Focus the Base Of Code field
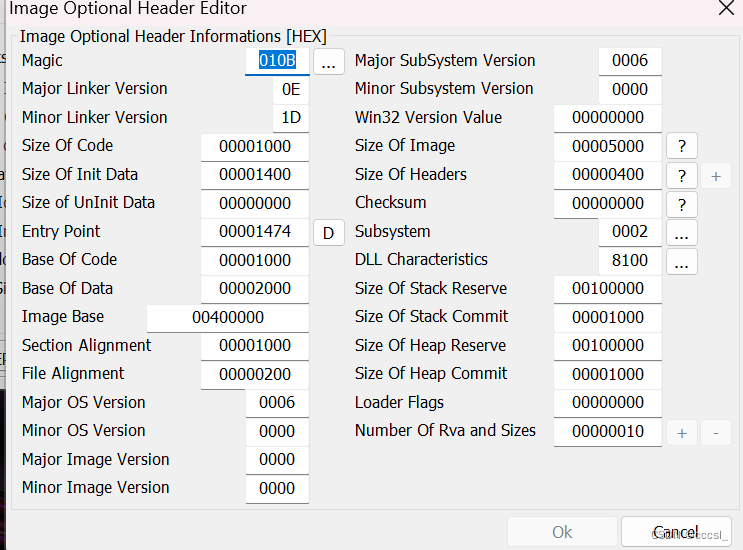The height and width of the screenshot is (550, 743). coord(255,261)
